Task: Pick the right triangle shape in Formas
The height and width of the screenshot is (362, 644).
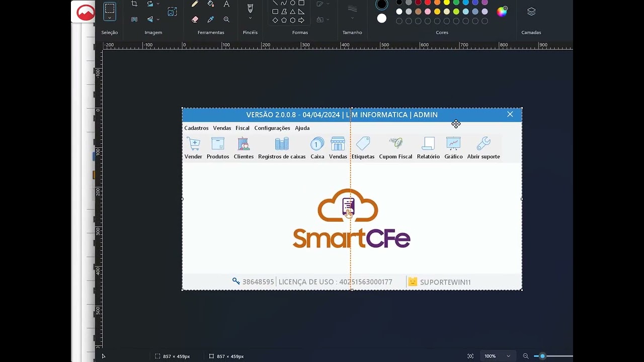Action: coord(301,11)
